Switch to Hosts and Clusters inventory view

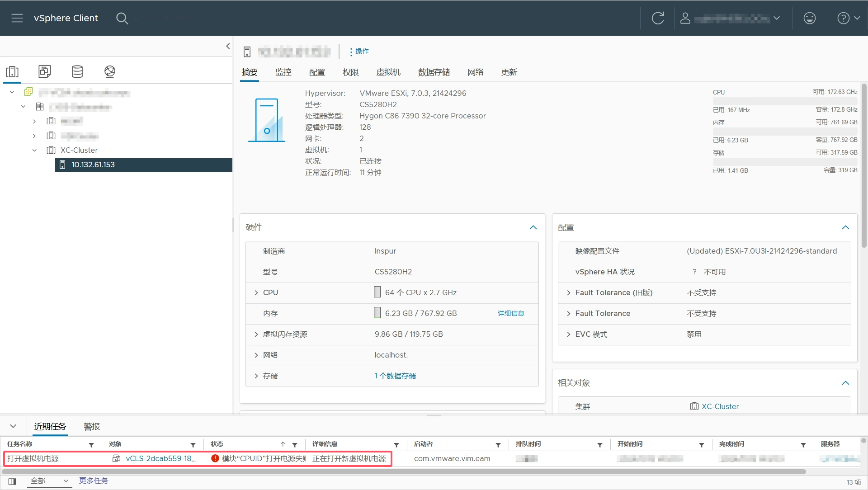click(12, 71)
